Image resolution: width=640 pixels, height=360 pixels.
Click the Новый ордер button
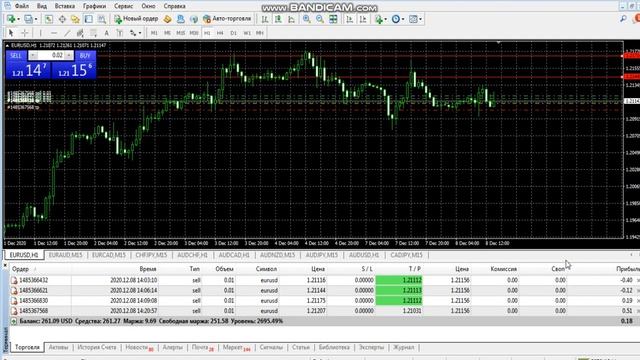coord(136,19)
